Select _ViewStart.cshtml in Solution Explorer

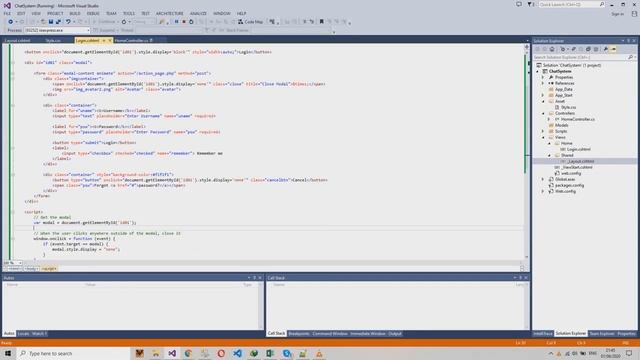(x=576, y=167)
